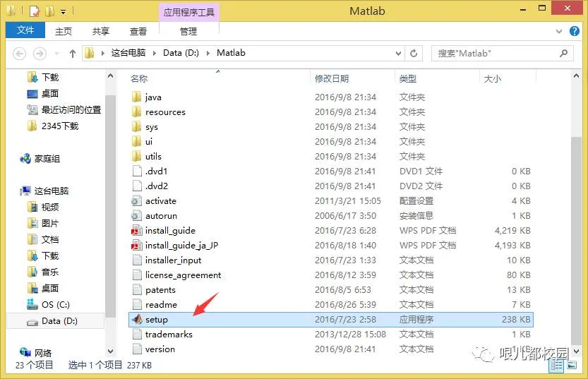Open the 管理 ribbon tab
This screenshot has width=588, height=379.
(x=188, y=31)
